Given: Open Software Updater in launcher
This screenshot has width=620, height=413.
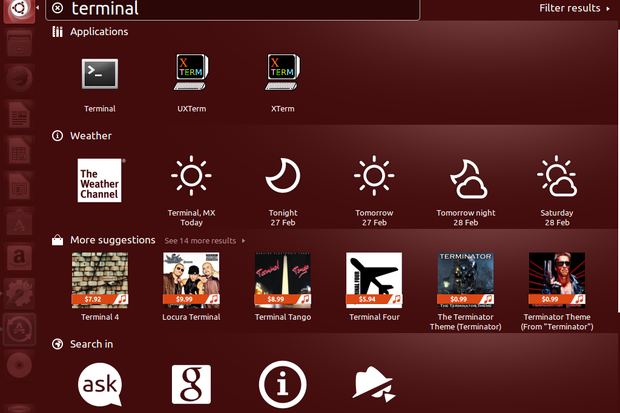Looking at the screenshot, I should (19, 329).
